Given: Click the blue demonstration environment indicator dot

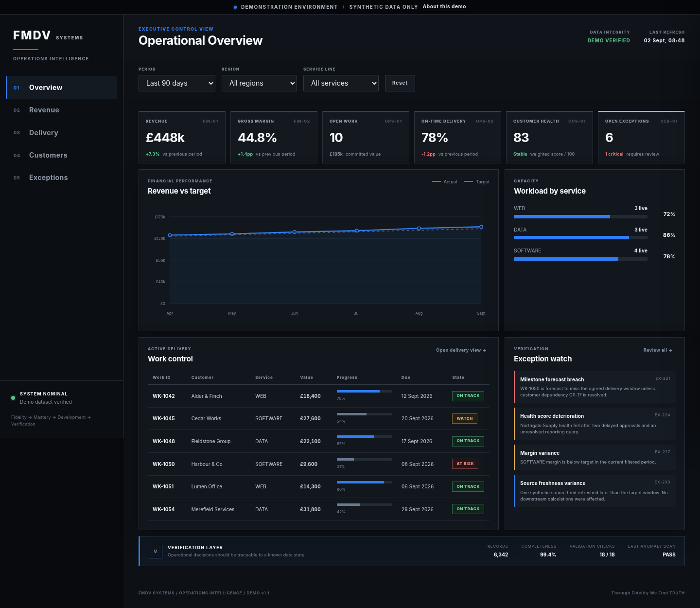Looking at the screenshot, I should pyautogui.click(x=235, y=7).
